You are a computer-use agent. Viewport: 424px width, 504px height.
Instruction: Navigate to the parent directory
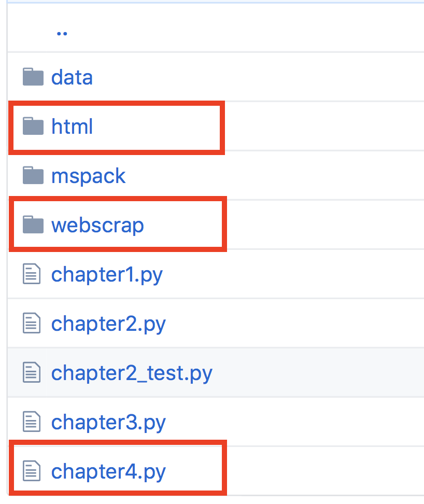click(62, 31)
